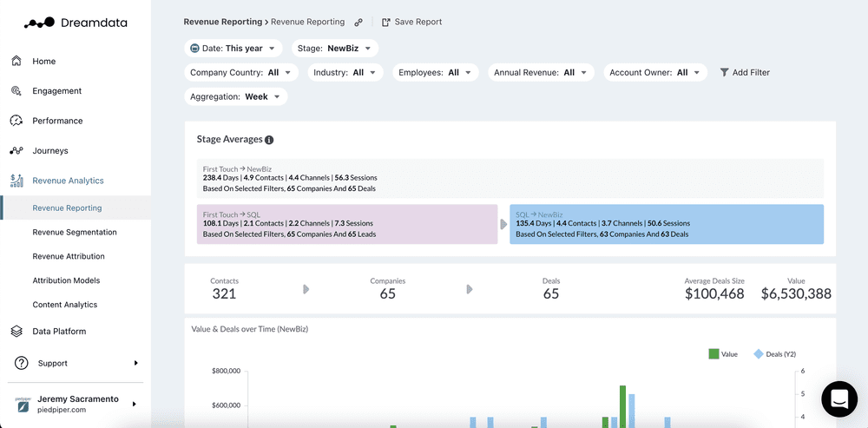868x428 pixels.
Task: Click the Revenue Analytics chart icon
Action: 16,181
